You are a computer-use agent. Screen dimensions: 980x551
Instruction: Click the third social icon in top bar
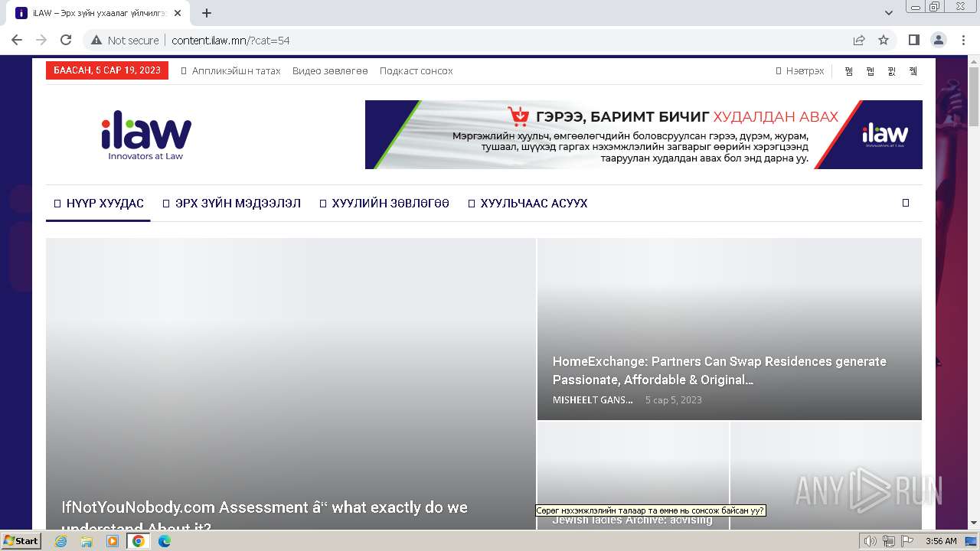click(892, 71)
